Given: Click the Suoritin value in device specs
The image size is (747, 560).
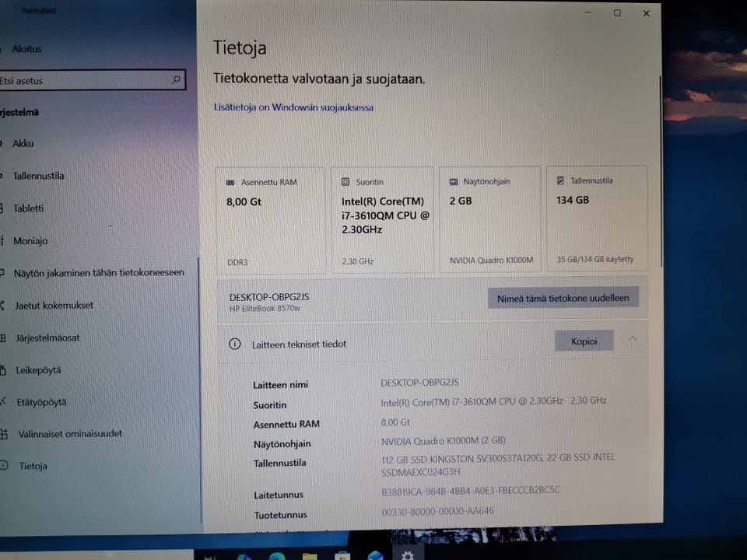Looking at the screenshot, I should pyautogui.click(x=493, y=401).
